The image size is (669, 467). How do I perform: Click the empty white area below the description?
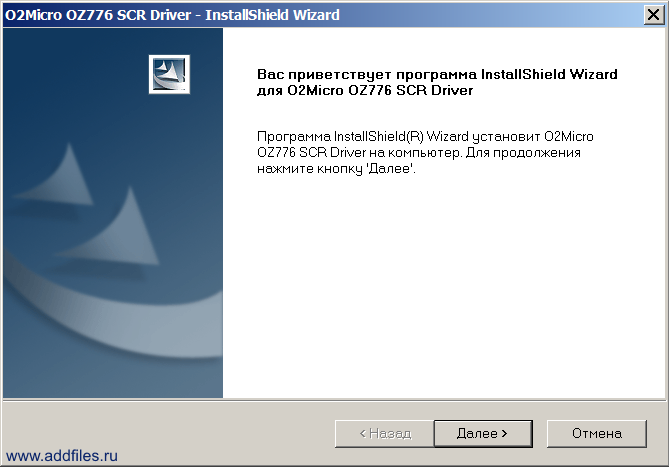[x=440, y=290]
